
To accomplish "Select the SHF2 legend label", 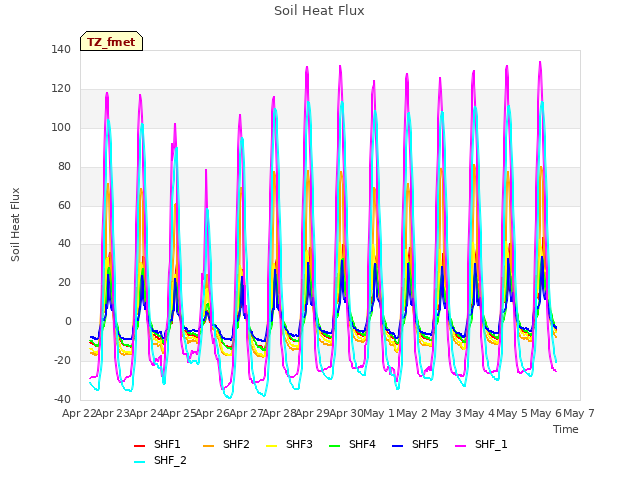I will [x=236, y=444].
